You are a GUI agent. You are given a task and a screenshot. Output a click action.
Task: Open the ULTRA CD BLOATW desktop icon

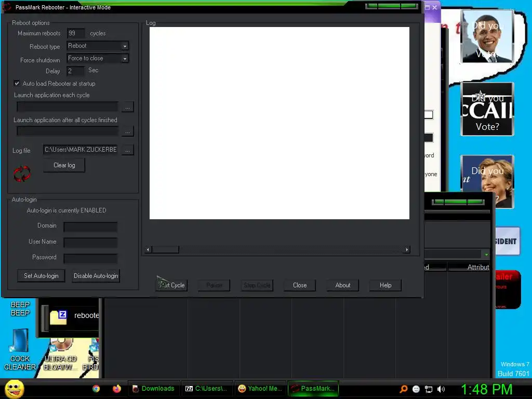pos(59,354)
